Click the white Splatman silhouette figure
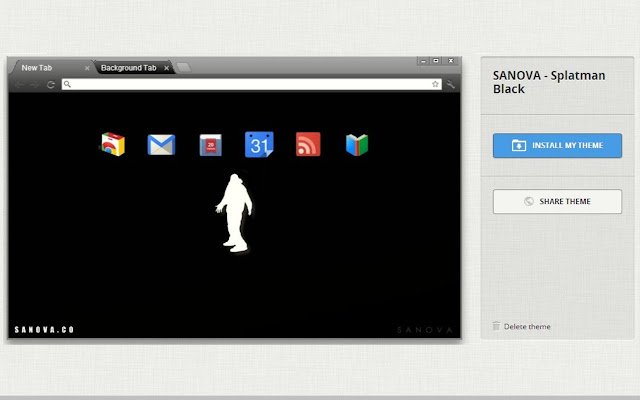This screenshot has width=640, height=400. point(234,213)
